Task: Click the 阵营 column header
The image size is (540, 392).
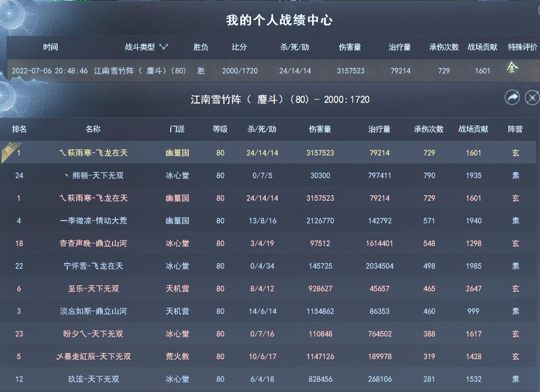Action: pyautogui.click(x=515, y=129)
